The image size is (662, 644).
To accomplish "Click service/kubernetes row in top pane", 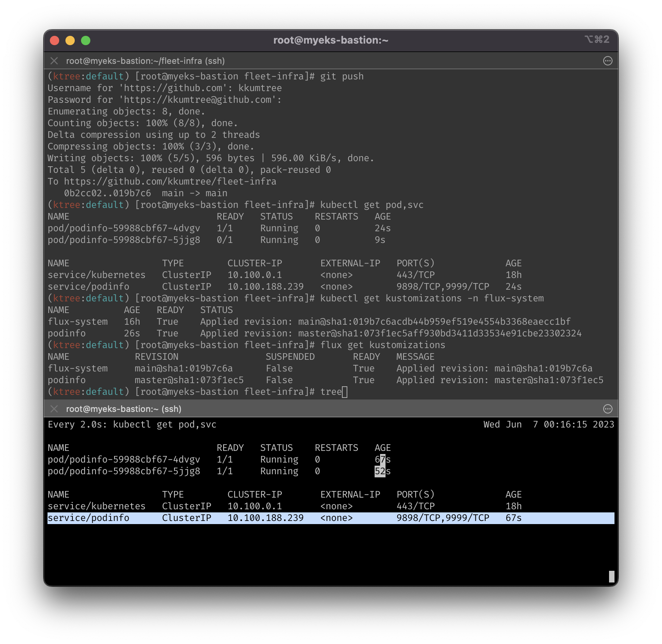I will (285, 275).
